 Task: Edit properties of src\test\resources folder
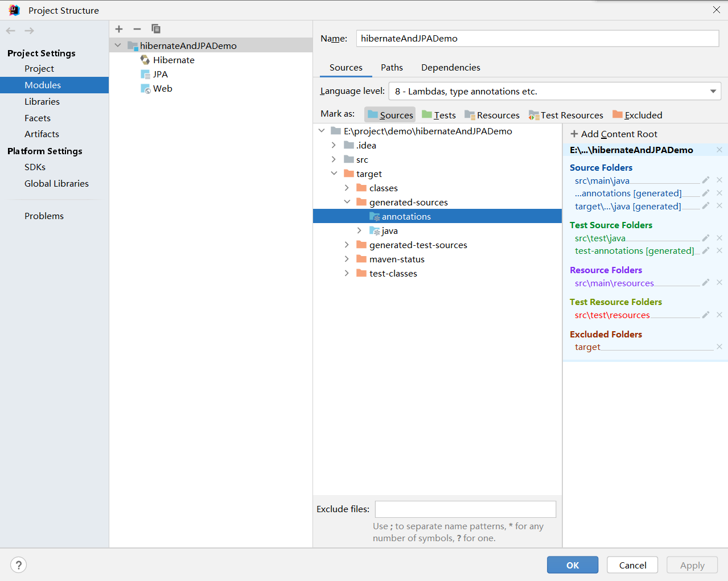point(706,315)
